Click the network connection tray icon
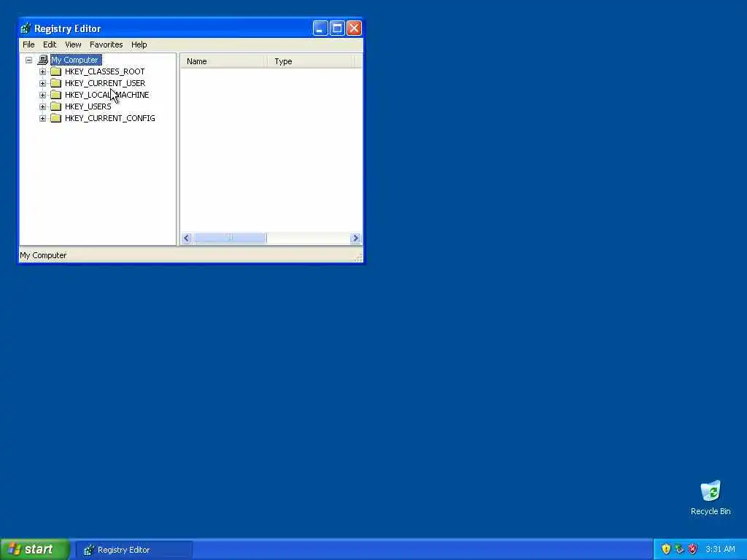The image size is (747, 560). pos(679,550)
